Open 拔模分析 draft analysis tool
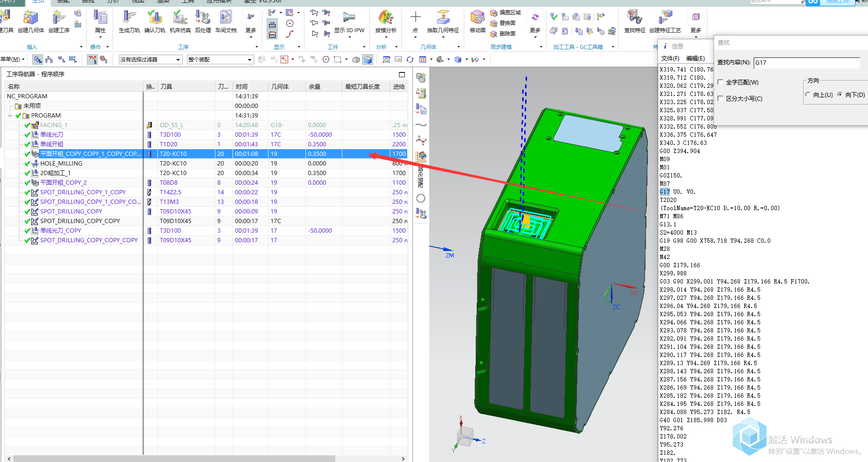This screenshot has width=868, height=462. tap(386, 18)
